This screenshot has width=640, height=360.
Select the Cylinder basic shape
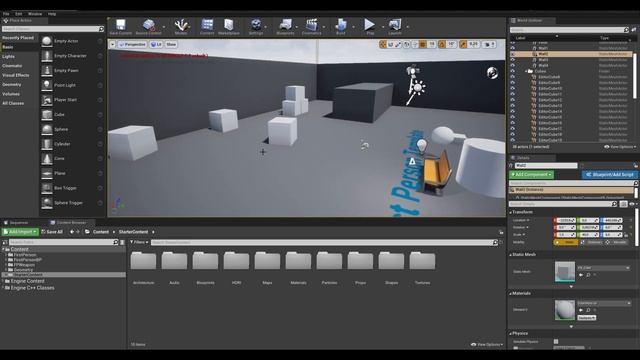click(71, 144)
